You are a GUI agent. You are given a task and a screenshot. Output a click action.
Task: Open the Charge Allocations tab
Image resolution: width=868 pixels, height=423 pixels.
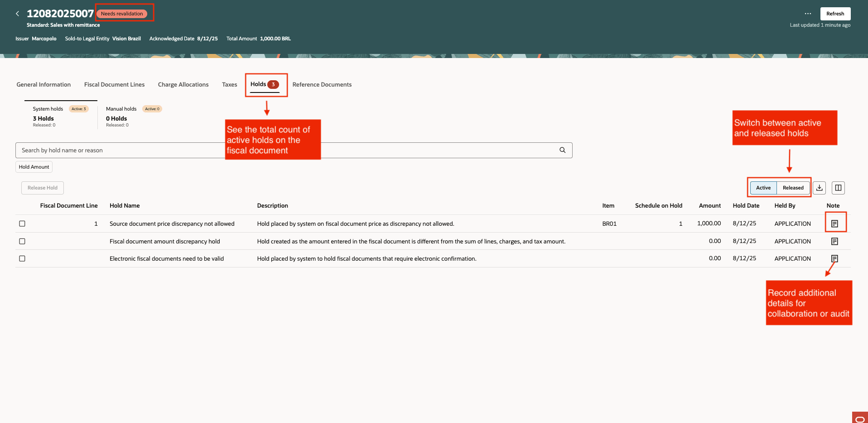click(x=183, y=85)
